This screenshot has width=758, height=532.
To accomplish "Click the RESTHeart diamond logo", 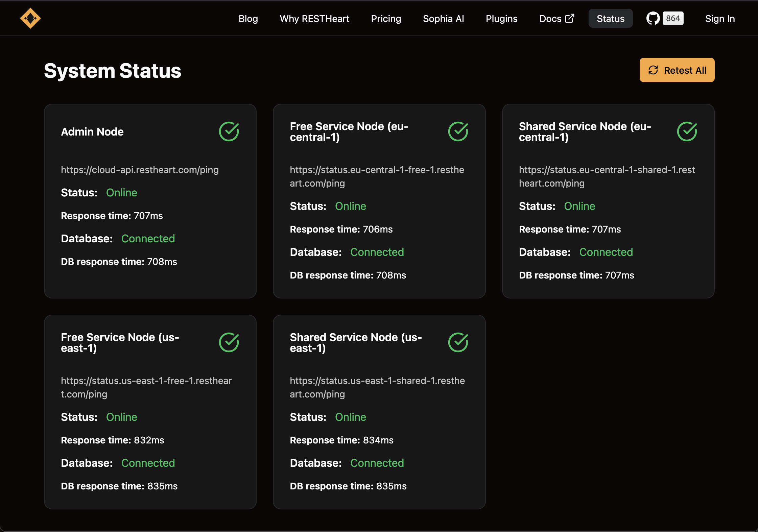I will (x=30, y=18).
